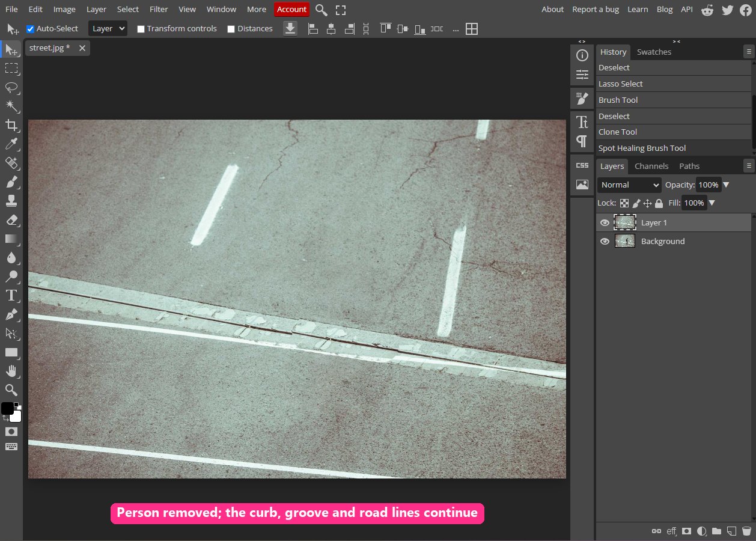The width and height of the screenshot is (756, 541).
Task: Toggle lock transparent pixels checkerboard icon
Action: pos(624,203)
